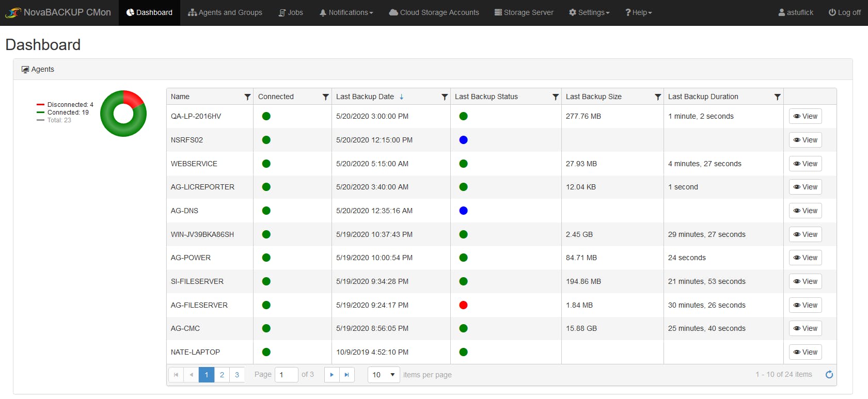Viewport: 868px width, 399px height.
Task: Expand the Notifications menu
Action: click(x=346, y=12)
